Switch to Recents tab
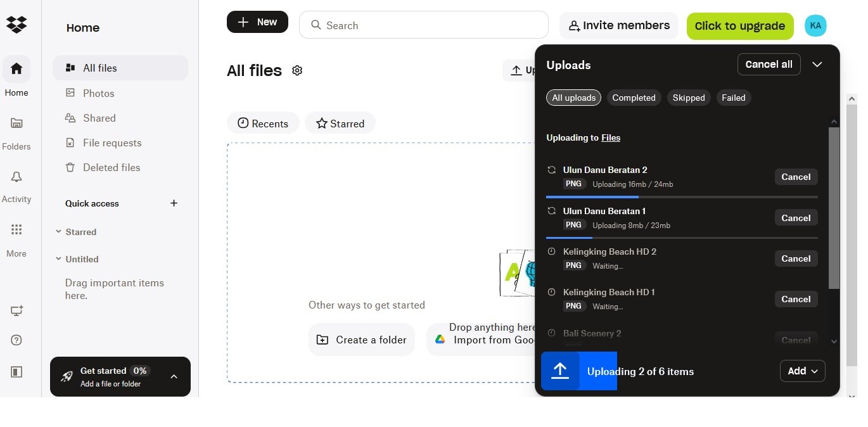The height and width of the screenshot is (427, 868). tap(263, 124)
